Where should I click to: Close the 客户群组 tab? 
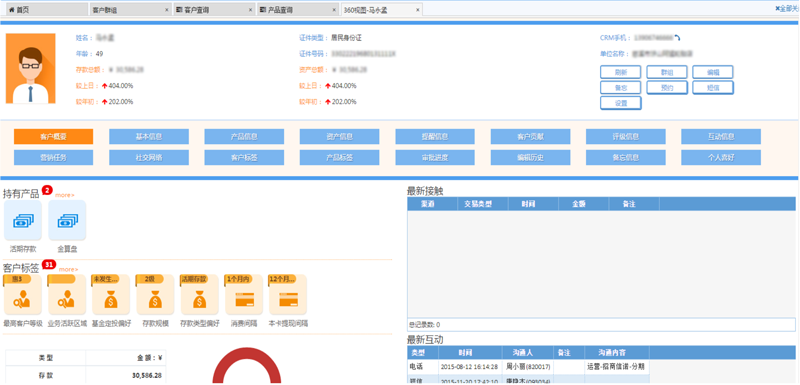coord(166,10)
